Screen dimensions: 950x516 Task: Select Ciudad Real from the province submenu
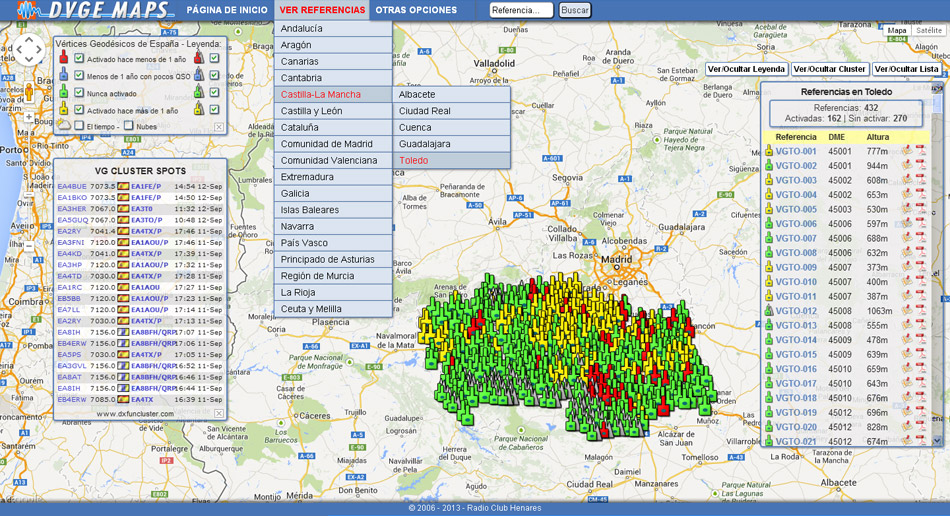click(451, 111)
